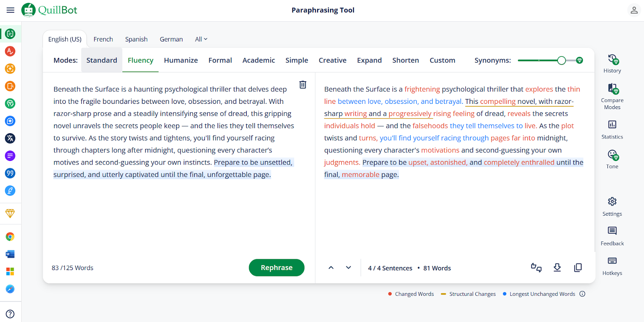Open the Feedback form
644x322 pixels.
[612, 235]
